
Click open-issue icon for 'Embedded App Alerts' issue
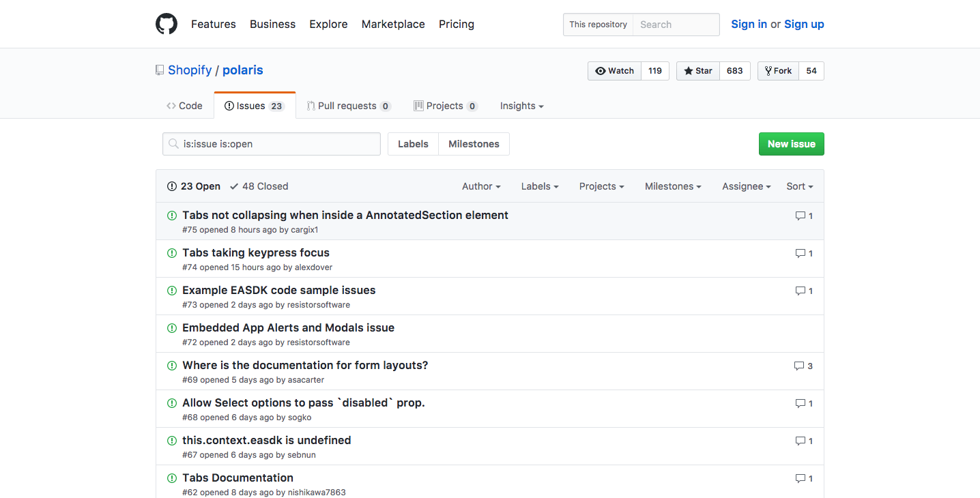click(172, 328)
